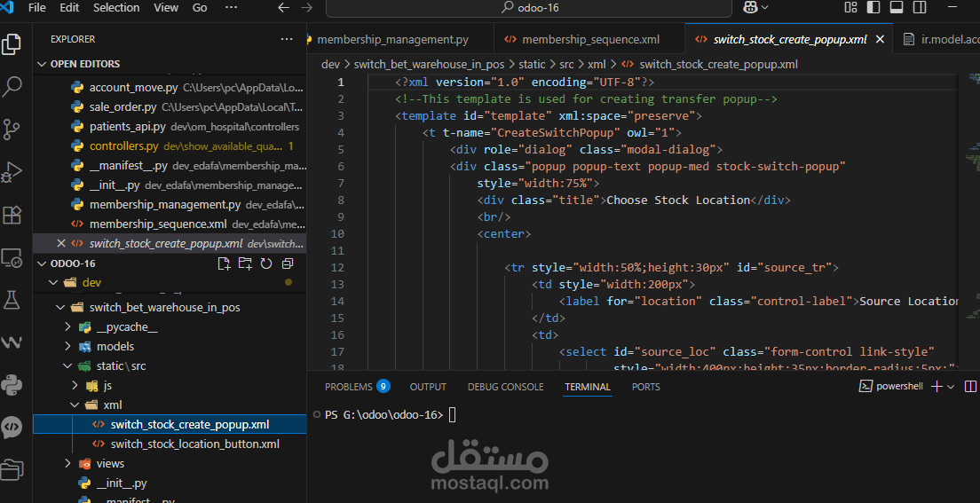Select the powershell terminal instance

(x=892, y=387)
